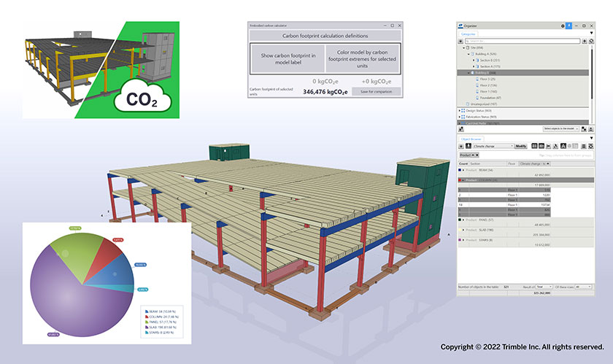Open Carbon footprint calculation definitions
The image size is (613, 364).
tap(325, 35)
